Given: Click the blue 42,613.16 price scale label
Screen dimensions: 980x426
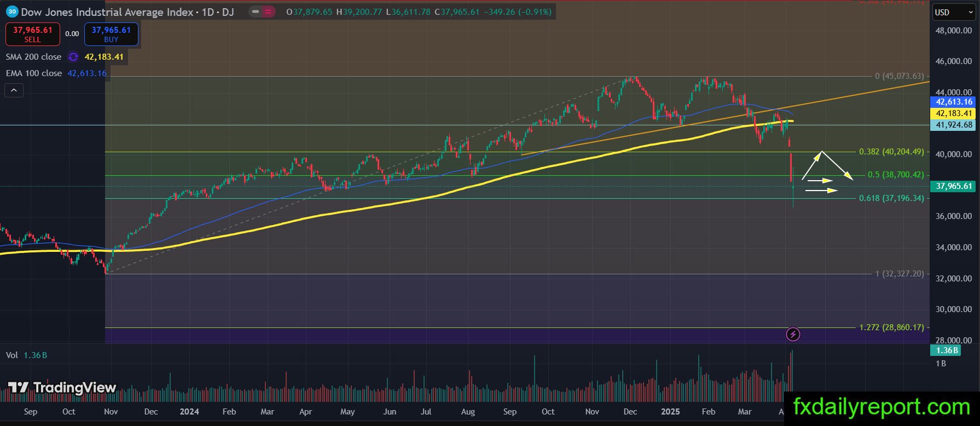Looking at the screenshot, I should point(954,102).
